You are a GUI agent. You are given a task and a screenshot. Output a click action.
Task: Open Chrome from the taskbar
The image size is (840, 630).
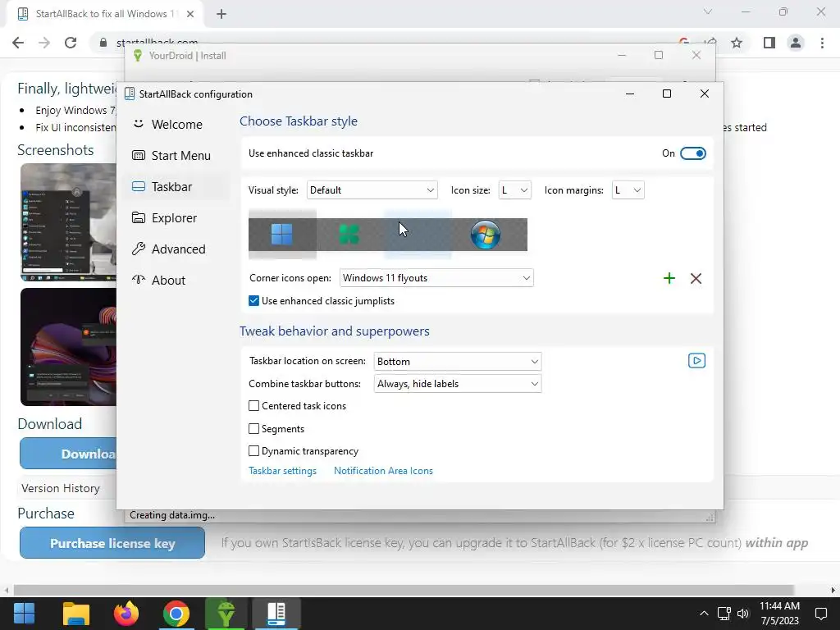(176, 614)
